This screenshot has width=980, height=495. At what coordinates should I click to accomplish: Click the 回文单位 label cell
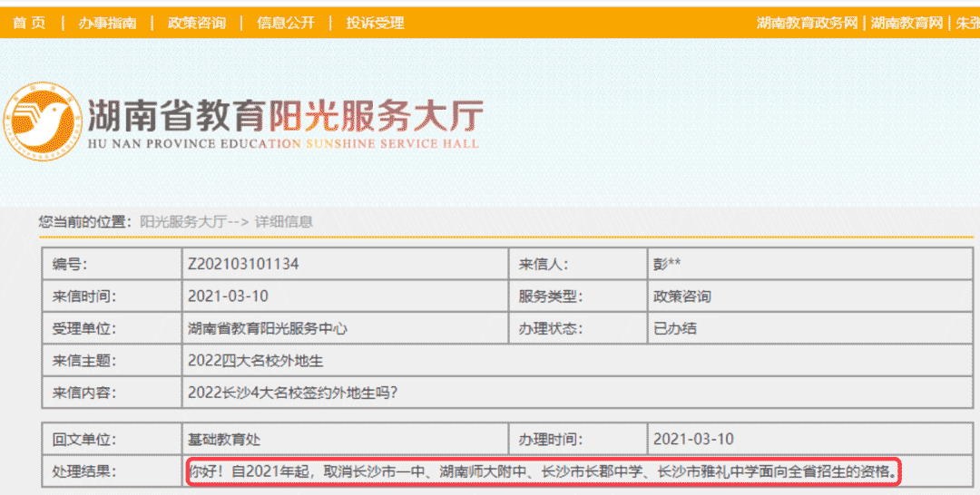[113, 440]
